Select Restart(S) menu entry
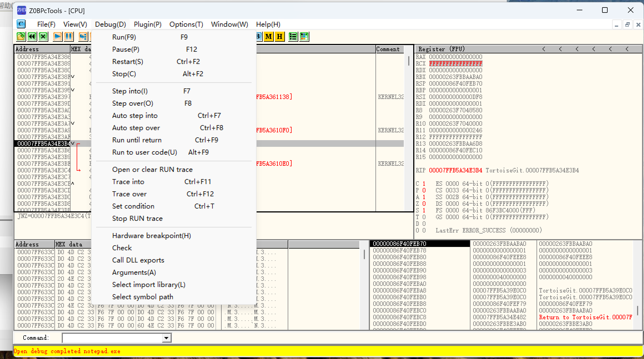644x359 pixels. point(174,61)
